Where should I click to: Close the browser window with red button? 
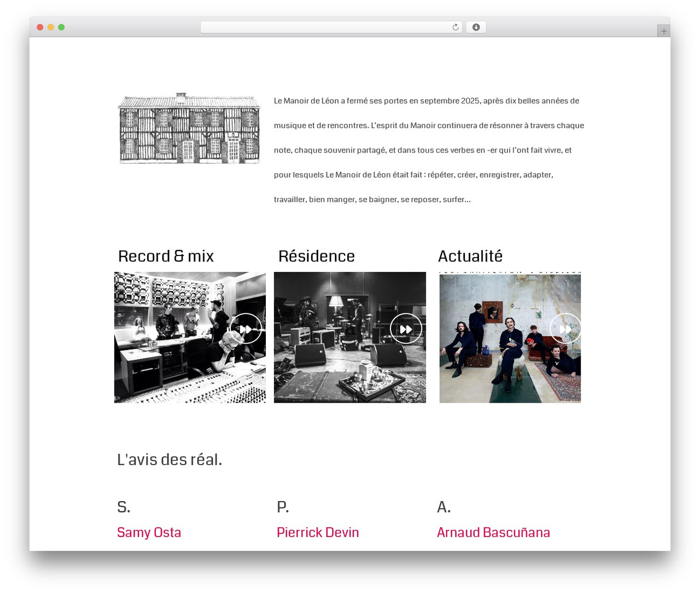tap(40, 27)
